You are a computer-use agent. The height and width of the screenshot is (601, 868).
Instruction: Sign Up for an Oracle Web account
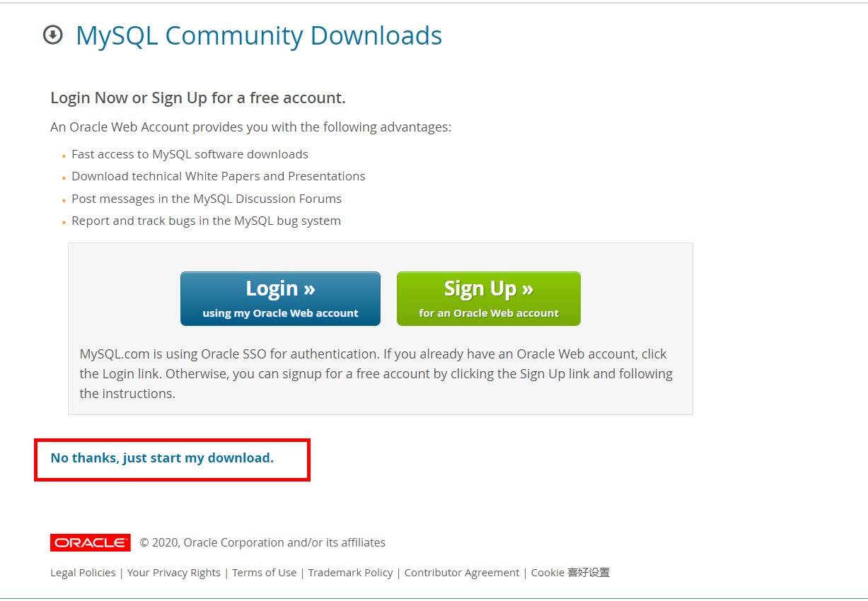tap(489, 298)
